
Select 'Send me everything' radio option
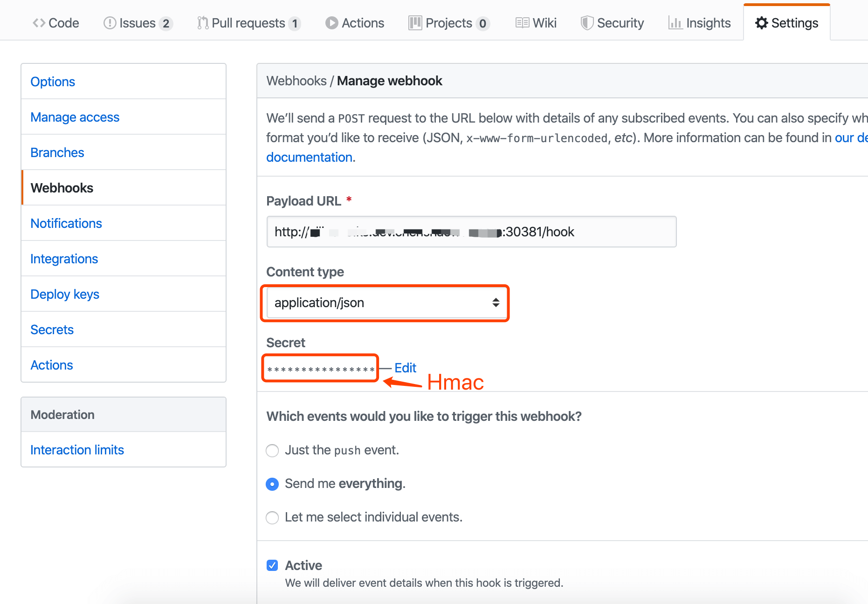point(272,484)
